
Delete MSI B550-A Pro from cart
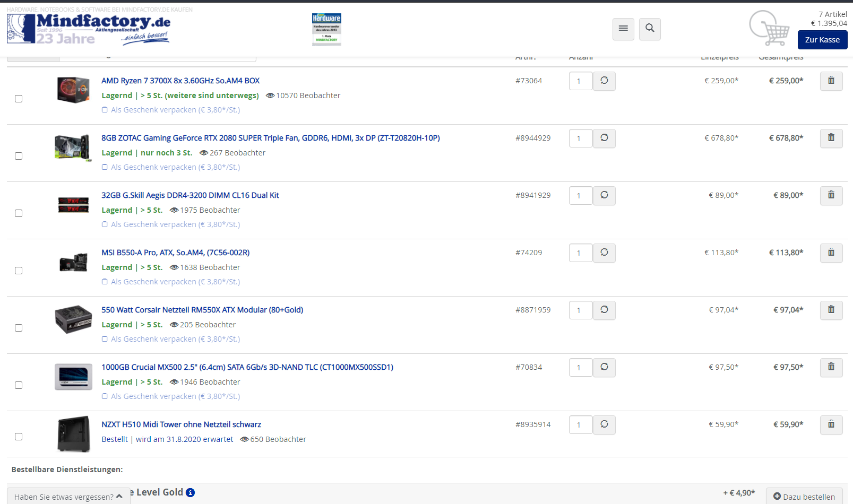point(831,253)
